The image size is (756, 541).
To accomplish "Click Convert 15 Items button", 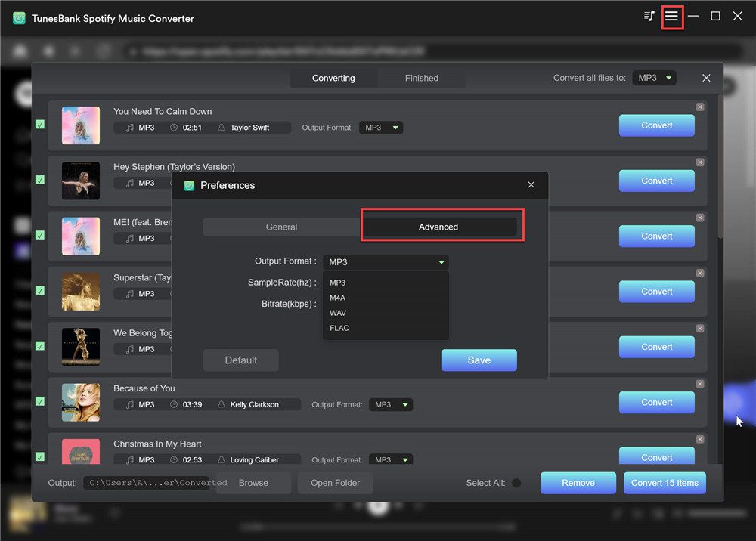I will (665, 483).
